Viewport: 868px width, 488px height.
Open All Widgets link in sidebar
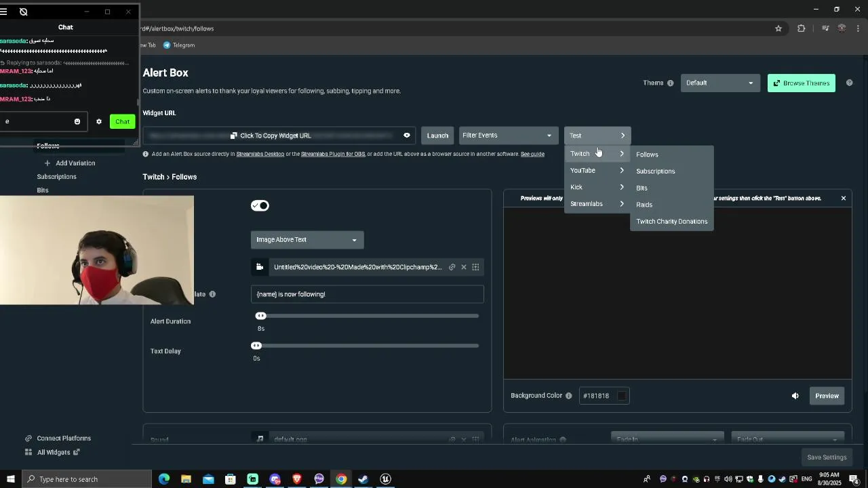52,453
